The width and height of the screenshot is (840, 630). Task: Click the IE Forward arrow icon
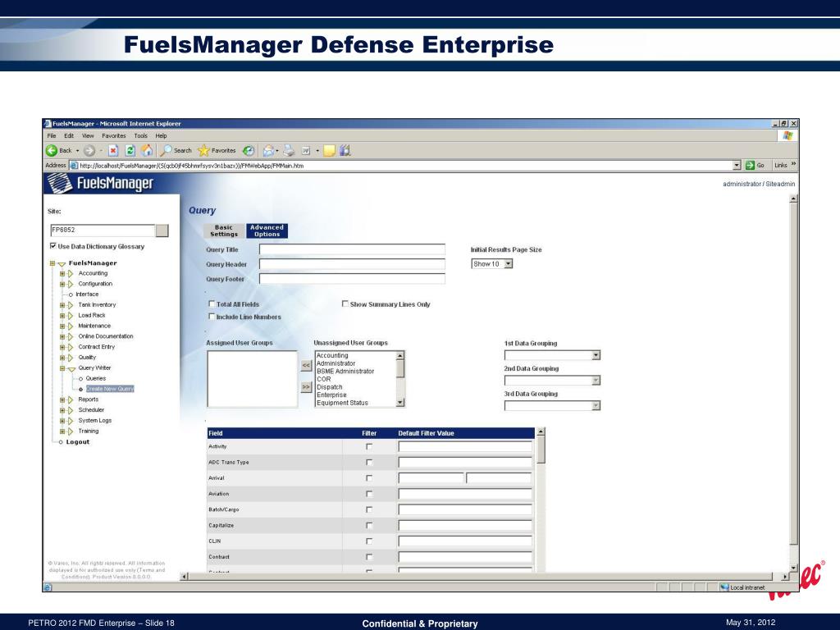[x=89, y=151]
